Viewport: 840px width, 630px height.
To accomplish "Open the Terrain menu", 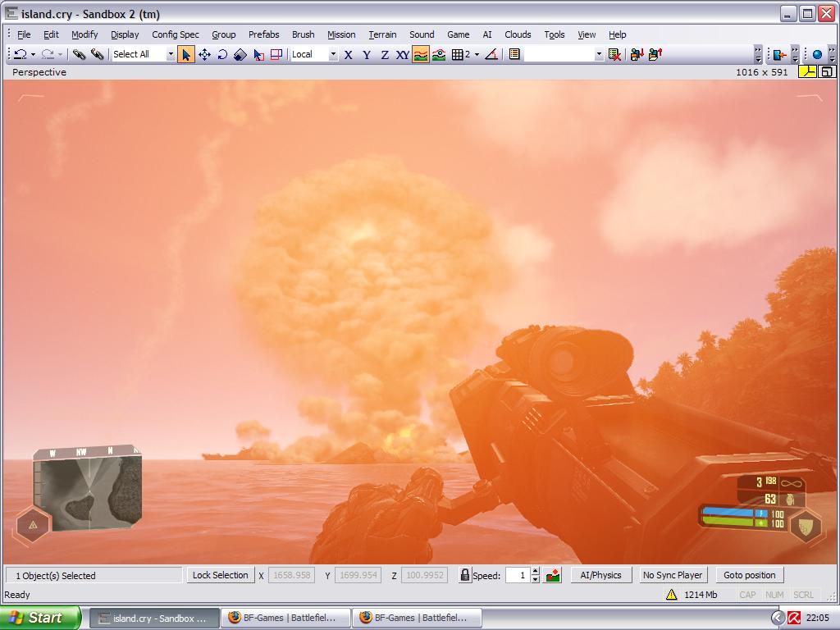I will [382, 34].
